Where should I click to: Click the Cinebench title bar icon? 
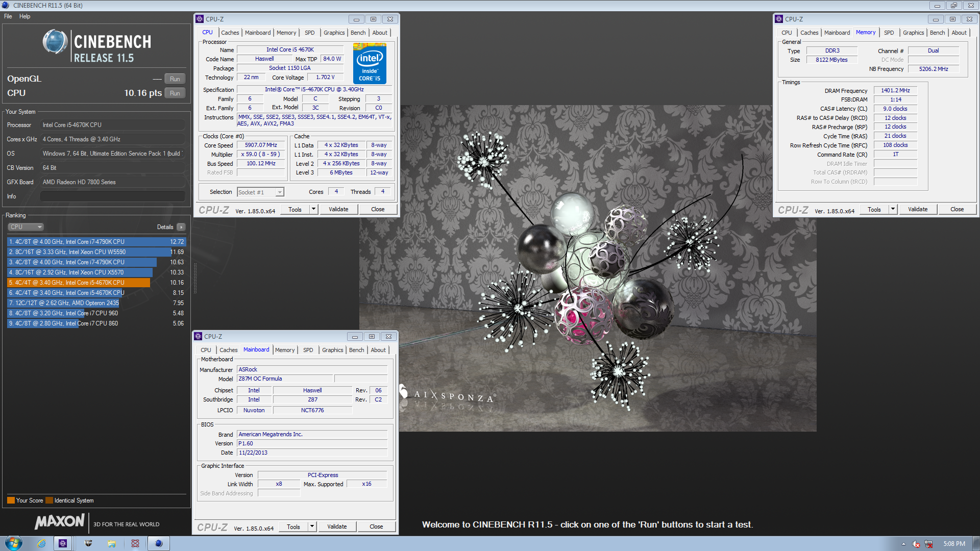pyautogui.click(x=6, y=5)
